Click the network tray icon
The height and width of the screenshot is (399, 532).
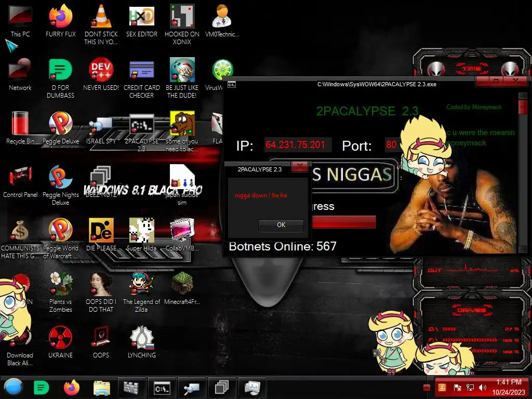pyautogui.click(x=470, y=388)
